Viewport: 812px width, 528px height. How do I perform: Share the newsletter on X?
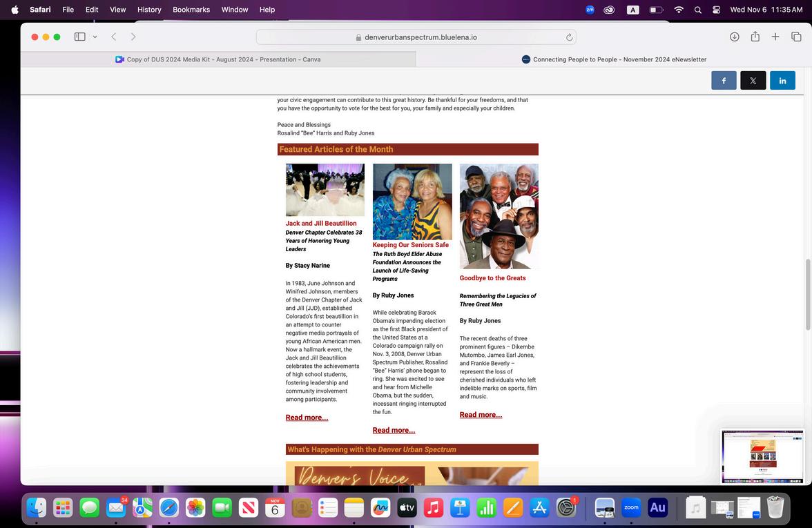pyautogui.click(x=753, y=81)
